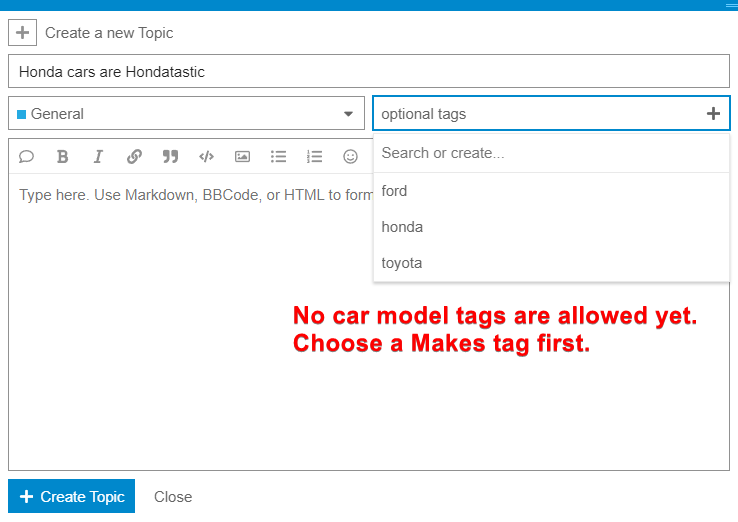
Task: Open the General category dropdown
Action: [186, 113]
